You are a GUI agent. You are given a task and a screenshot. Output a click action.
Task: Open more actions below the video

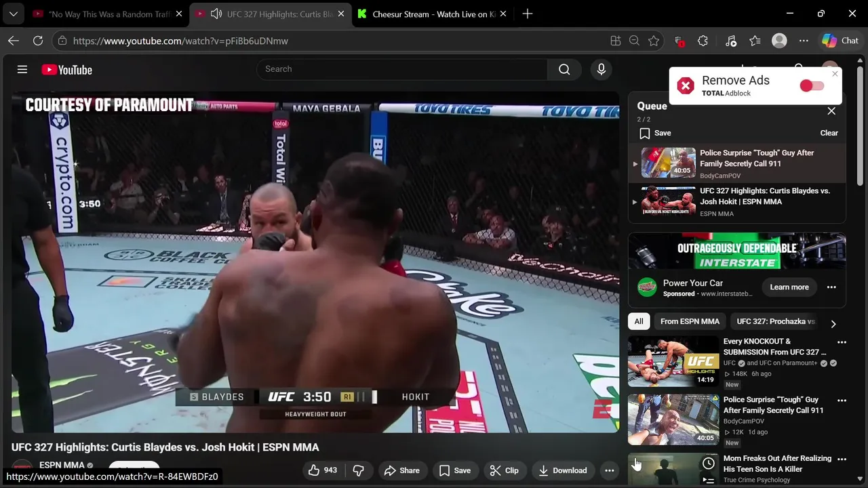pos(610,470)
